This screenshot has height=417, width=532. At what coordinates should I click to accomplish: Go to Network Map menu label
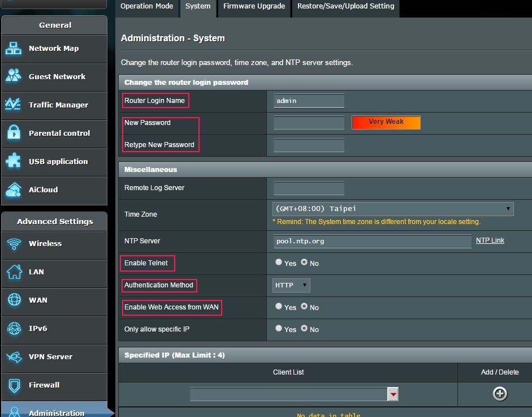pos(54,49)
